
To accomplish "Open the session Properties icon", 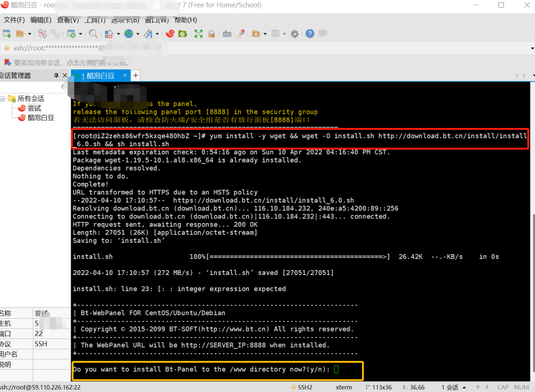I will click(x=72, y=34).
